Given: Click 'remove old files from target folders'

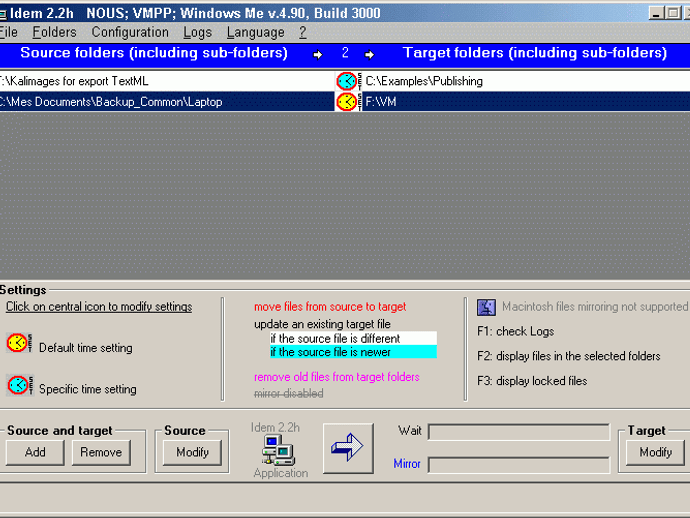Looking at the screenshot, I should click(x=337, y=377).
